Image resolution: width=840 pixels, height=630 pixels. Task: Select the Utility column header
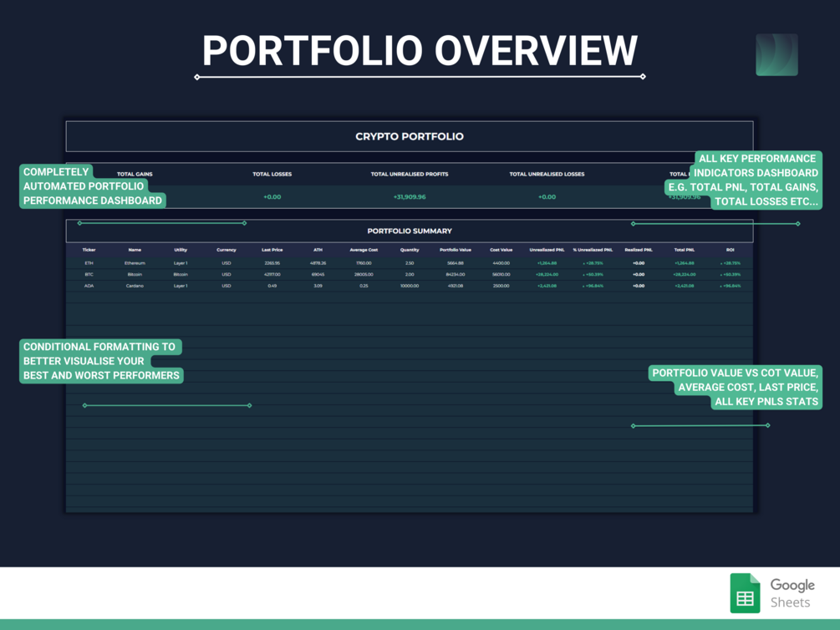coord(181,250)
